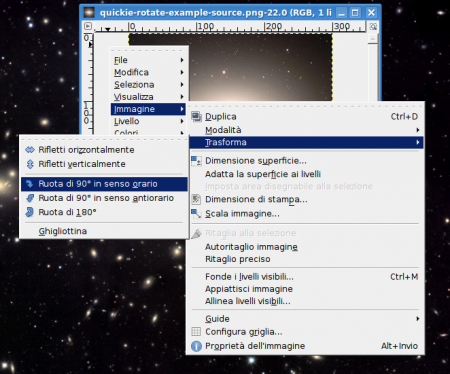Expand the Modalità submenu arrow

418,130
